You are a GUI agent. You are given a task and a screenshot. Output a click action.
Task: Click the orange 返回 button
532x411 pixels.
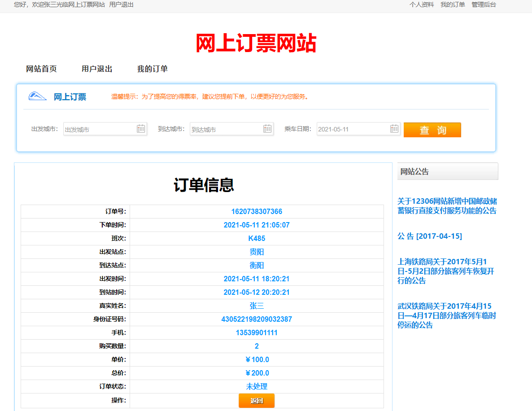(x=257, y=401)
